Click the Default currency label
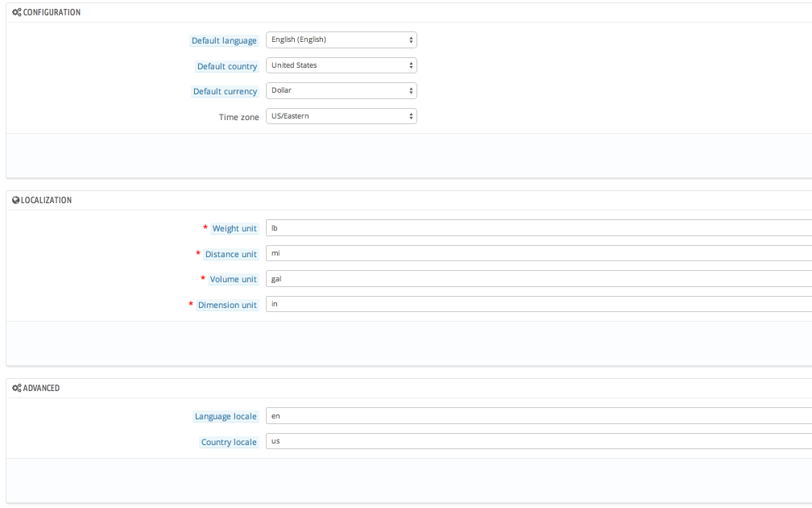 coord(225,92)
